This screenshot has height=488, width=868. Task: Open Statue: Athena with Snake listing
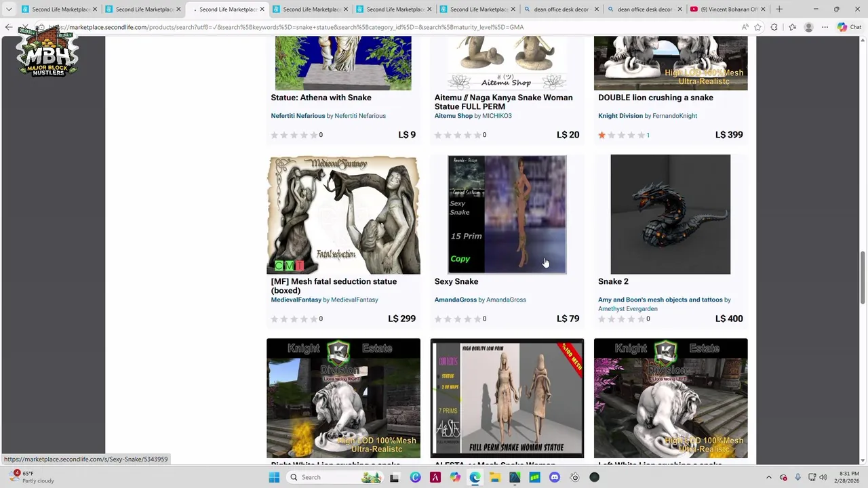[321, 98]
